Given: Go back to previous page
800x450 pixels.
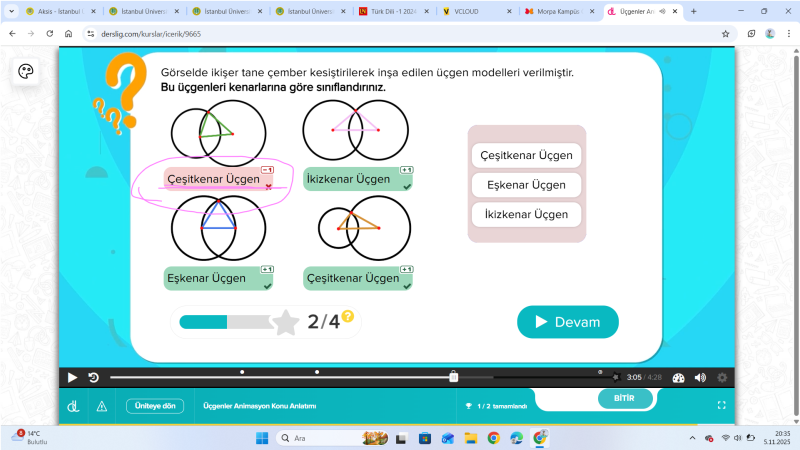Looking at the screenshot, I should [12, 34].
